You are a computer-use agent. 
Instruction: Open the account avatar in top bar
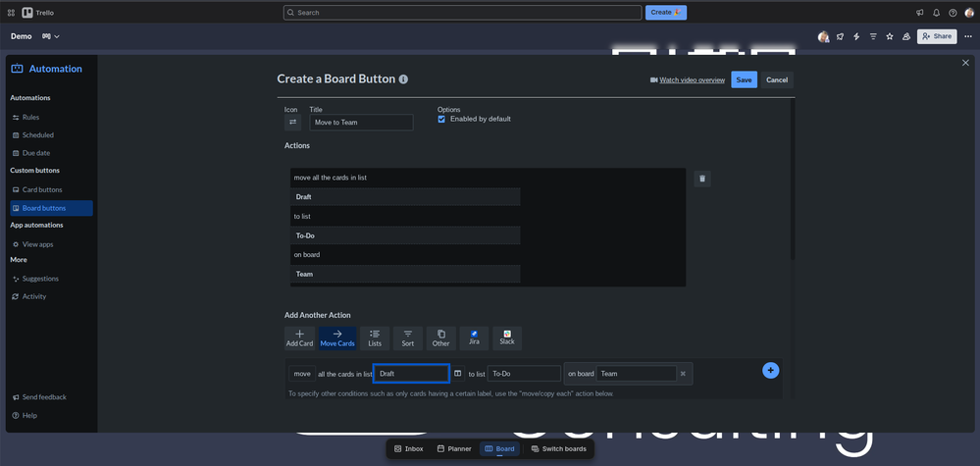(969, 13)
